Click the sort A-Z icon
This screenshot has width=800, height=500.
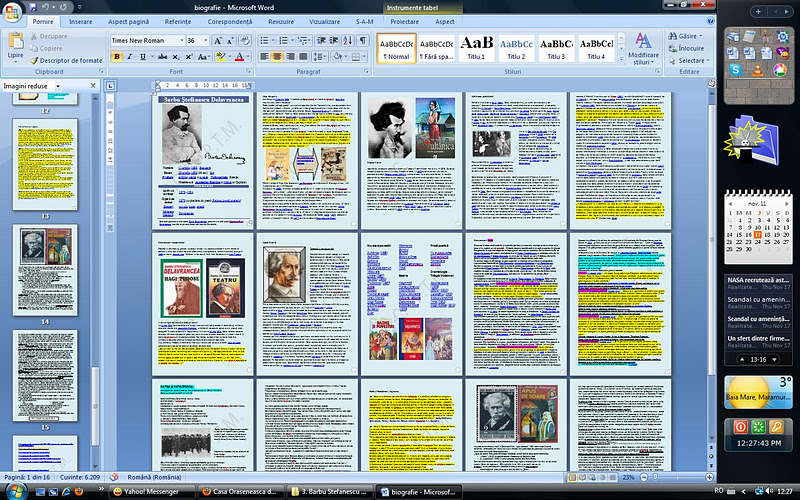coord(348,40)
